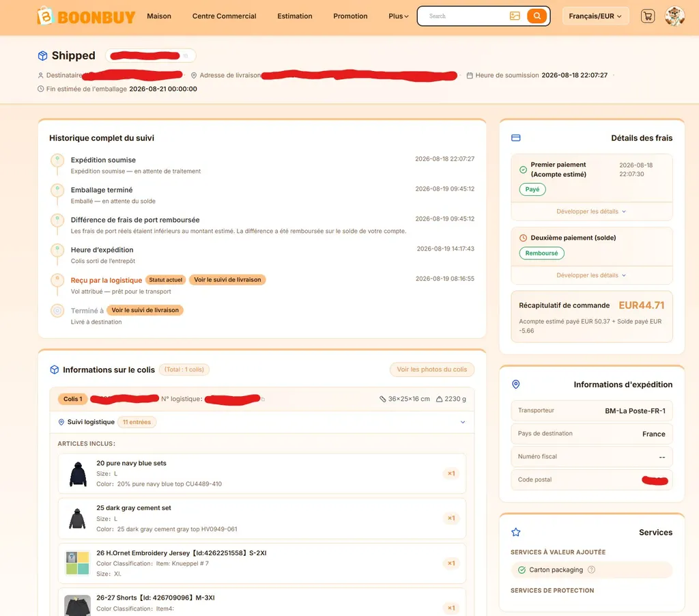Screen dimensions: 699x616
Task: Click the France destination country value
Action: pyautogui.click(x=653, y=434)
